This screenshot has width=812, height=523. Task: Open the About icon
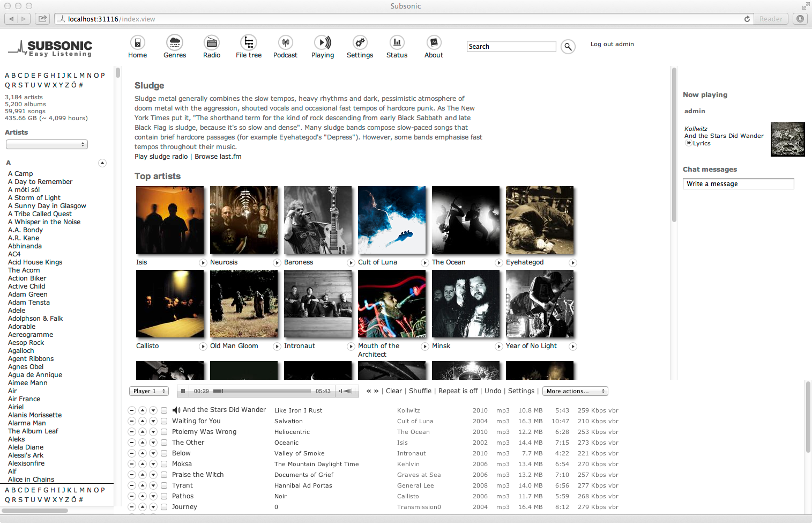click(x=434, y=42)
